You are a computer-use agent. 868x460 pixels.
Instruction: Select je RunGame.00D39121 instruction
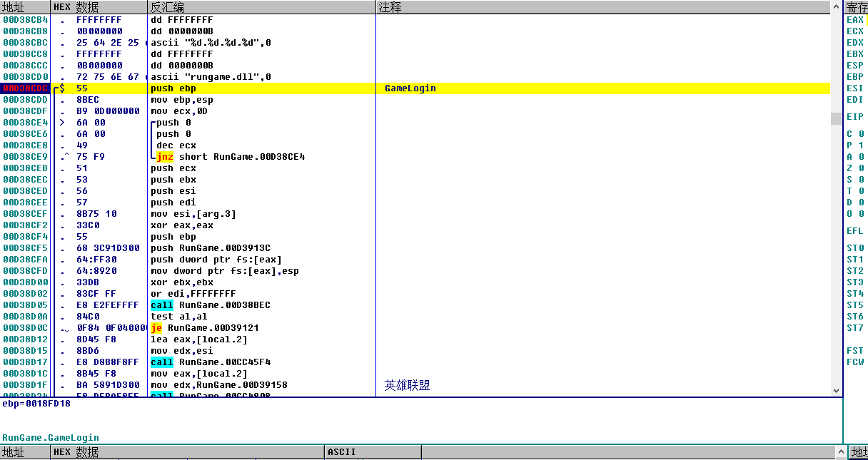tap(205, 328)
